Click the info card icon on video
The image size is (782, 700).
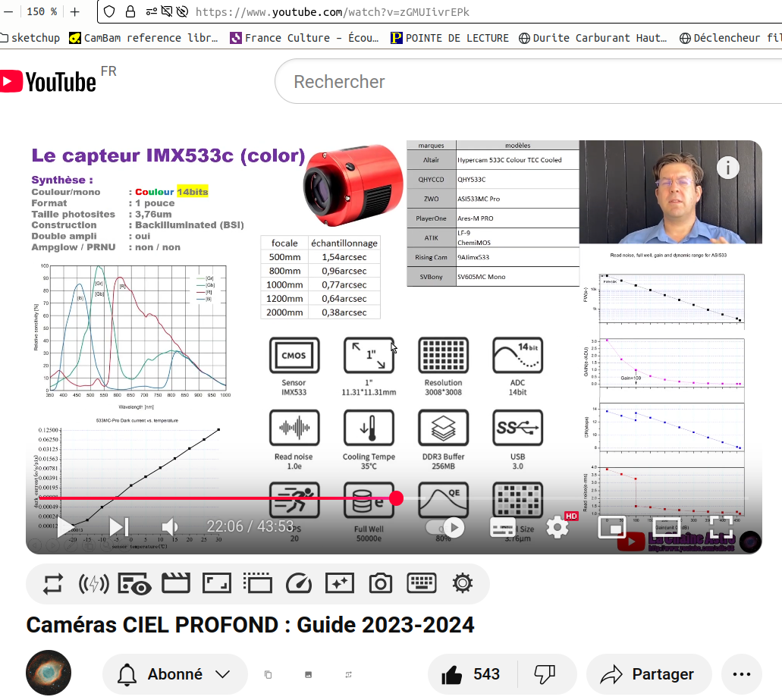727,168
